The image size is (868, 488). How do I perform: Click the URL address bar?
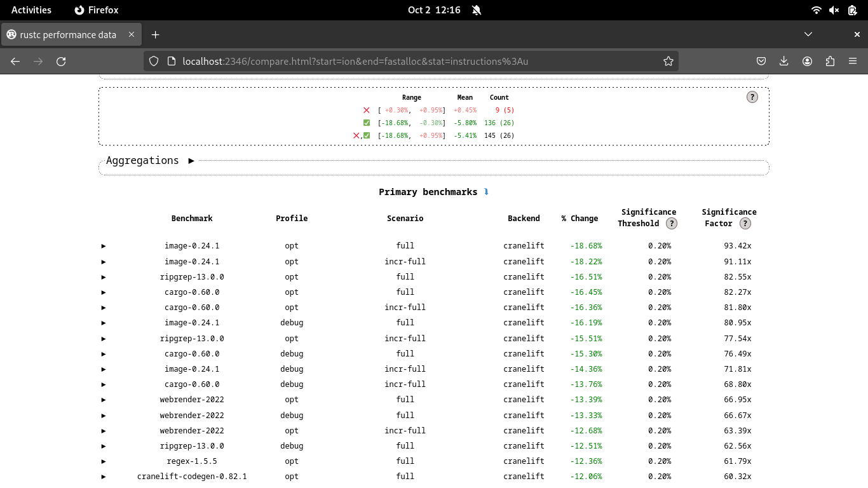pos(410,61)
